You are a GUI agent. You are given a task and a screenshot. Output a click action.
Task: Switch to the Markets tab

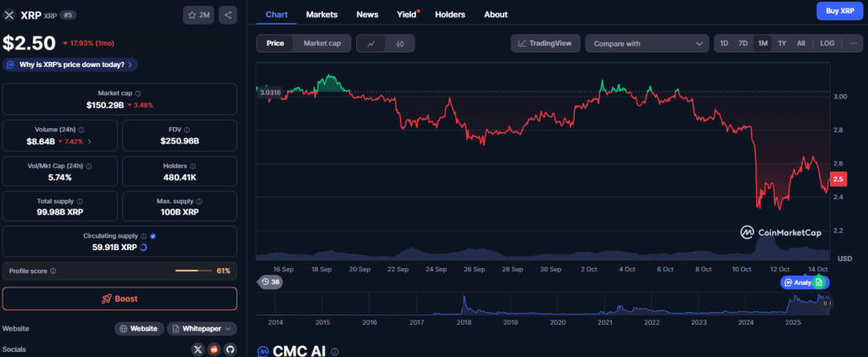(321, 14)
